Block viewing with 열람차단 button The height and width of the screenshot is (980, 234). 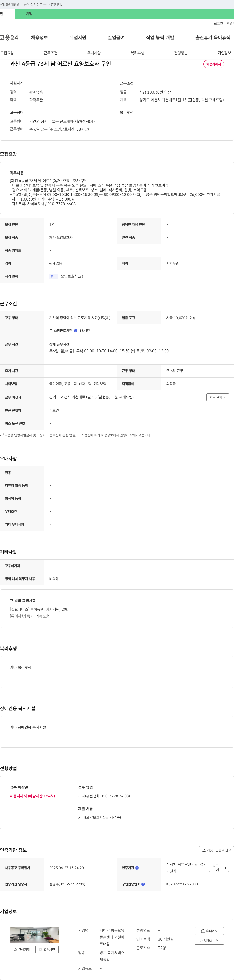[x=47, y=949]
